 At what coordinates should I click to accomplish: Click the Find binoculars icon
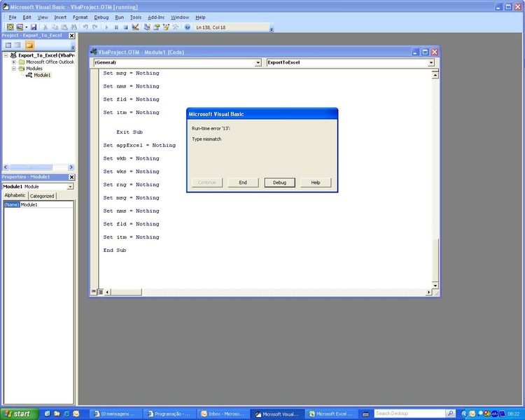click(73, 27)
